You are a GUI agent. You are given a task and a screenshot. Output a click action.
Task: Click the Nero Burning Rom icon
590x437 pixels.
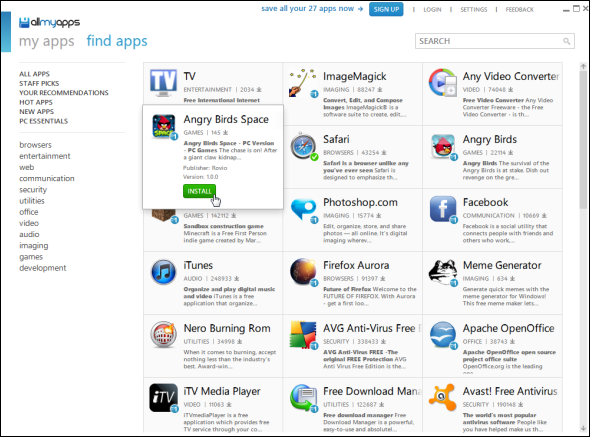pos(163,334)
